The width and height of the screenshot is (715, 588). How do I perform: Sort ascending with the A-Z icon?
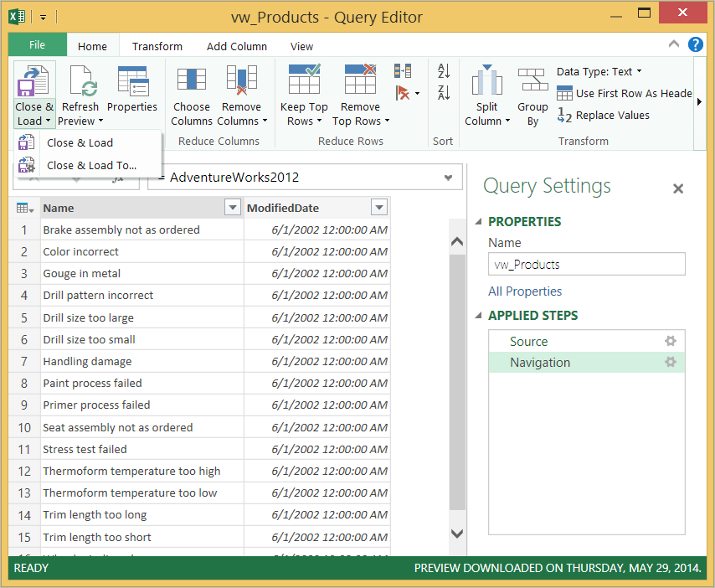point(444,70)
